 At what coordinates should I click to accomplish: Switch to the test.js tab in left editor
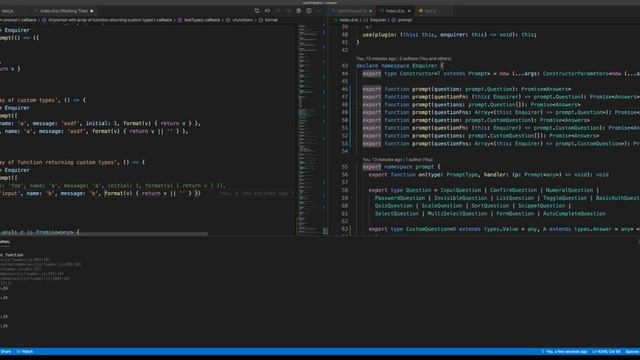click(x=8, y=11)
